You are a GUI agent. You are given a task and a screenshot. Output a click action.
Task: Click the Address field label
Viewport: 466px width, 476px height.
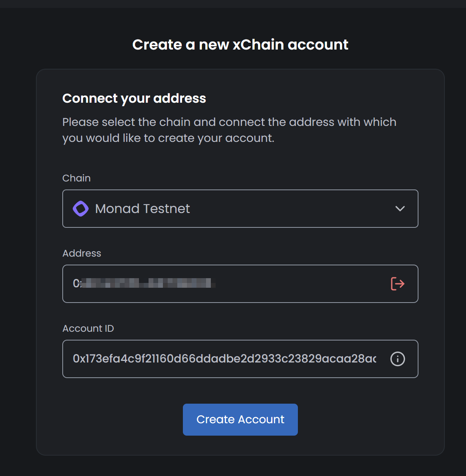click(81, 253)
